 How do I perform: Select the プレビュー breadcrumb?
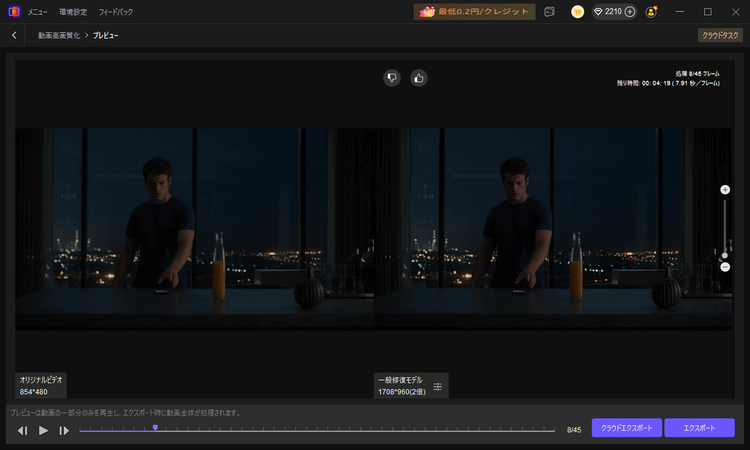tap(106, 35)
